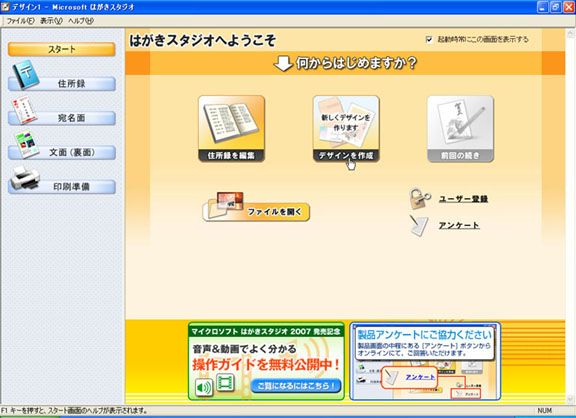Image resolution: width=576 pixels, height=418 pixels.
Task: Click the pencil note icon beside アンケート
Action: pos(419,225)
